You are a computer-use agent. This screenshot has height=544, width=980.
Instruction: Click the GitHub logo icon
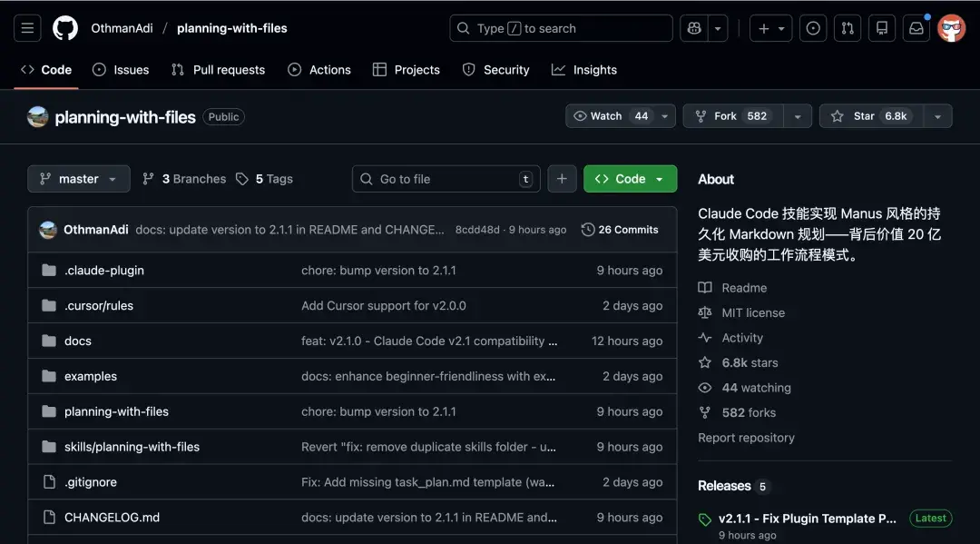[65, 28]
